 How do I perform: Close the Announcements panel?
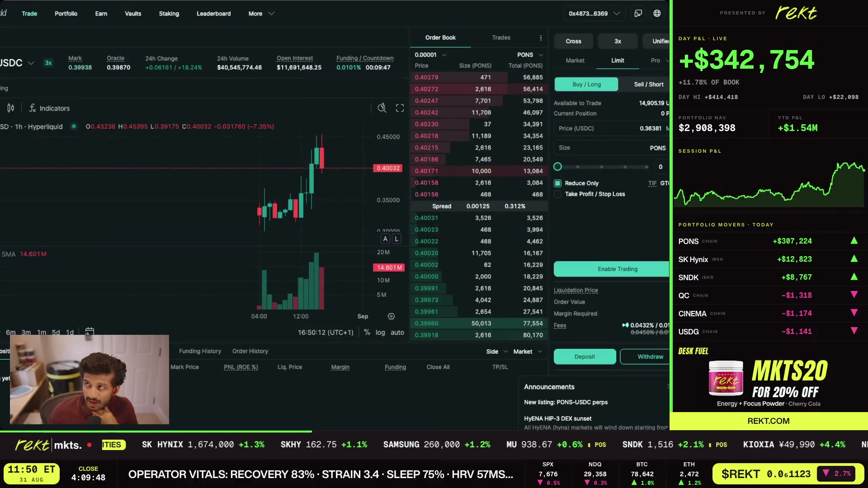(667, 387)
